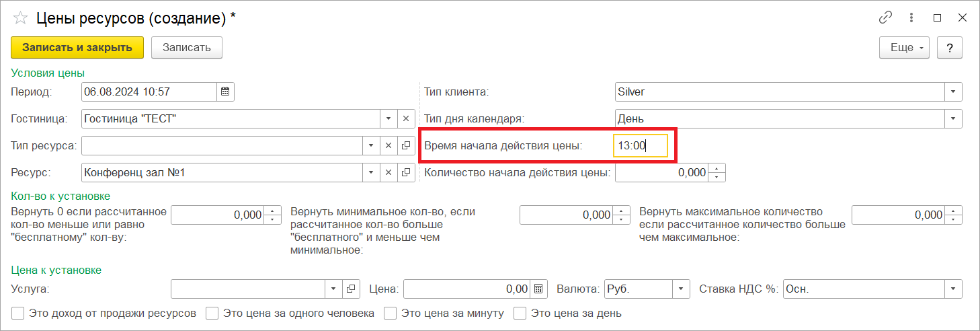Image resolution: width=980 pixels, height=331 pixels.
Task: Check Это цена за одного человека
Action: [212, 313]
